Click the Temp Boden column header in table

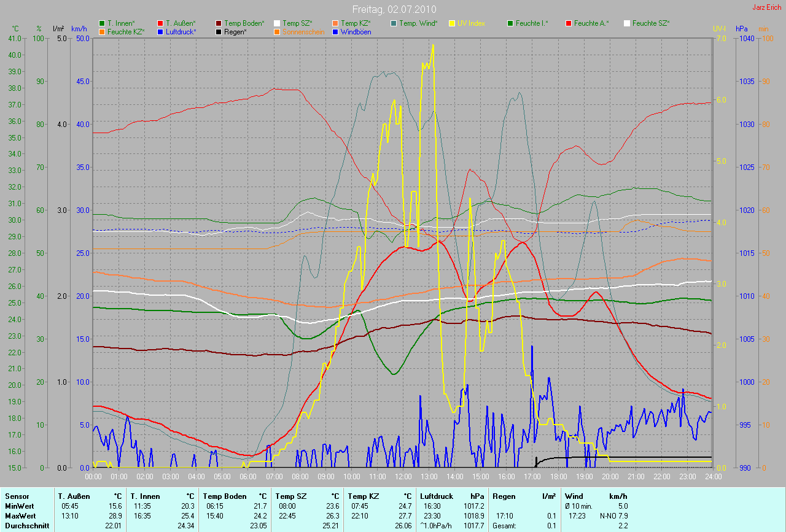(225, 496)
